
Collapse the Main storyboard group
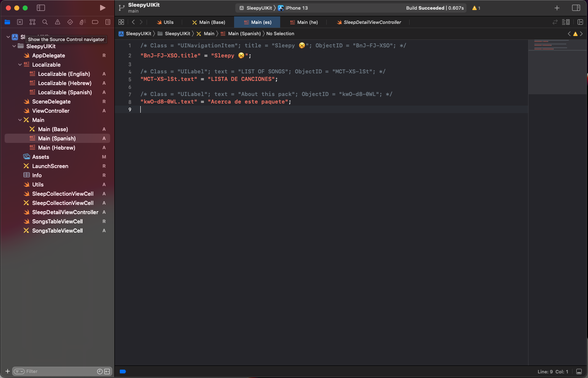pos(20,120)
